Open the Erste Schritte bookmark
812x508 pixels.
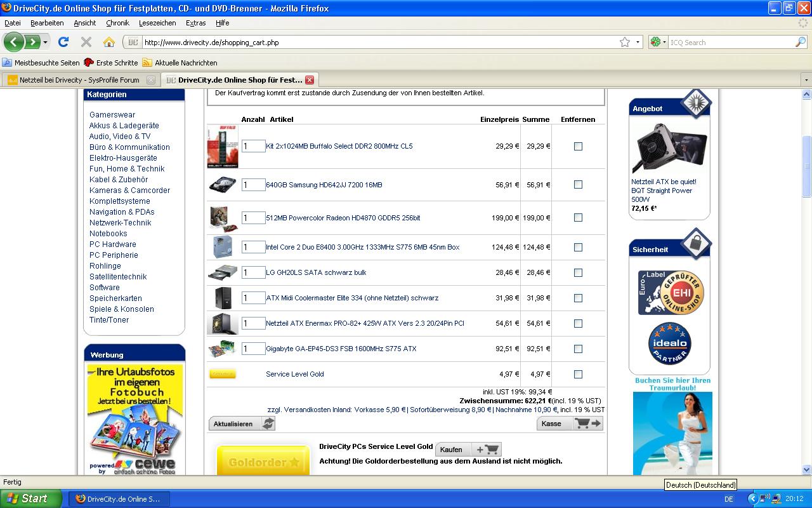(110, 63)
